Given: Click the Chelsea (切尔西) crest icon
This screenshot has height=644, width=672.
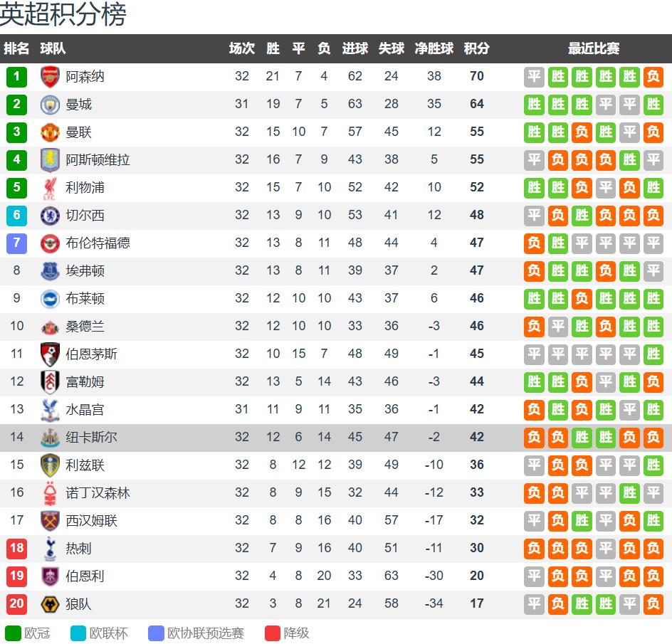Looking at the screenshot, I should coord(50,215).
